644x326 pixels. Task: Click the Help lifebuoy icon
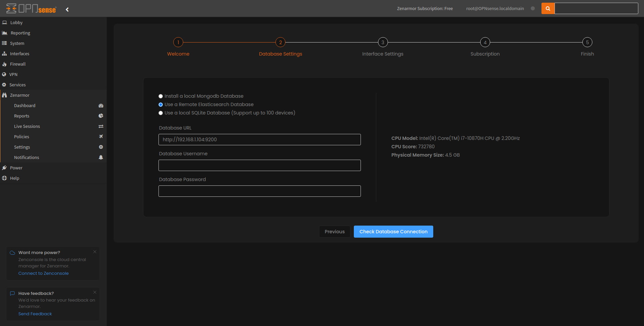point(4,178)
